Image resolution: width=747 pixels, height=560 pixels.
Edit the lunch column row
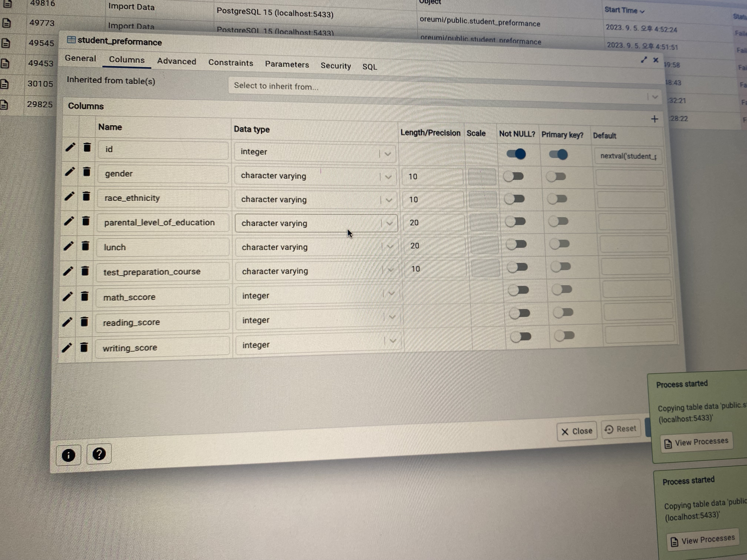click(x=69, y=246)
